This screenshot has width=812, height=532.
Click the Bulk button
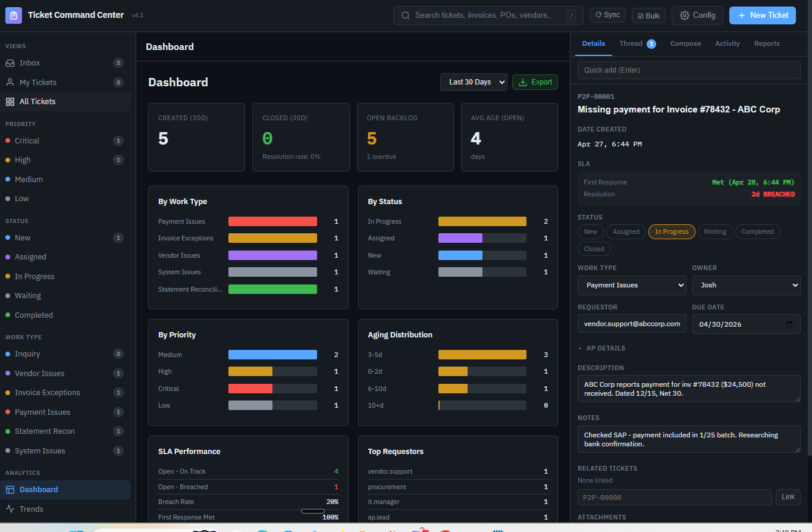(648, 15)
